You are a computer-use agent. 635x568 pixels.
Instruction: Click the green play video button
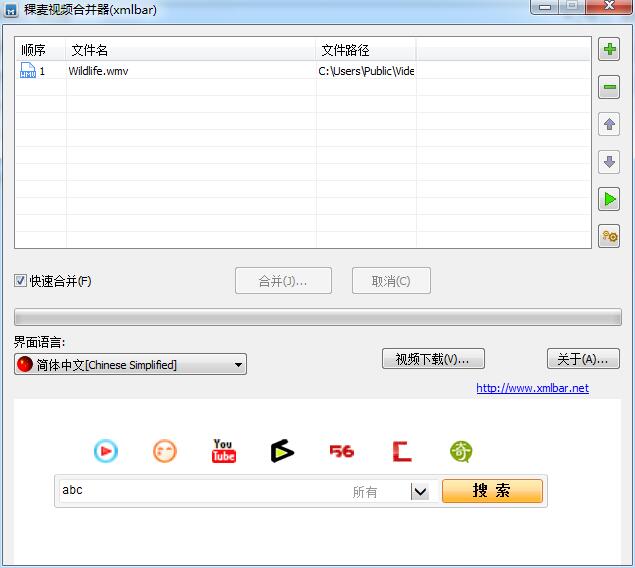(608, 199)
